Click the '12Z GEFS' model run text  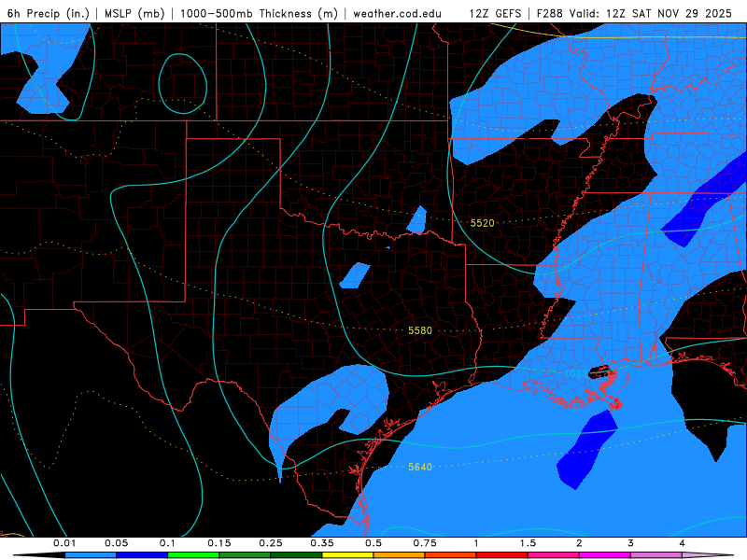point(495,13)
